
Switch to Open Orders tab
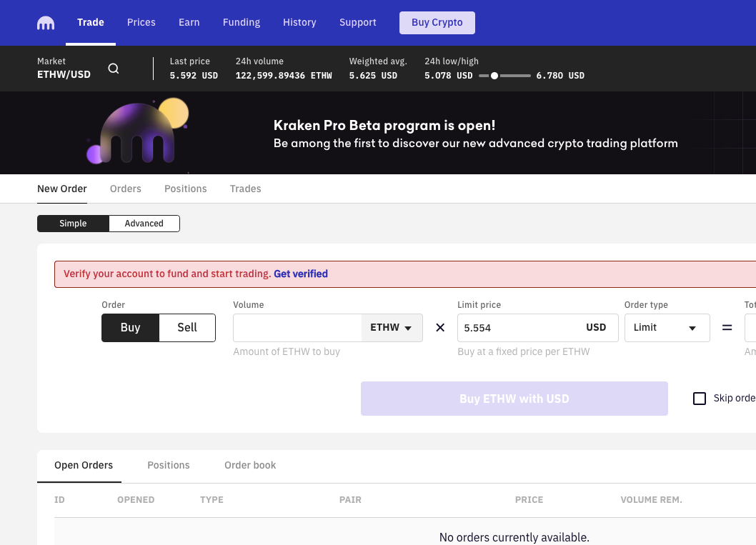[x=84, y=466]
